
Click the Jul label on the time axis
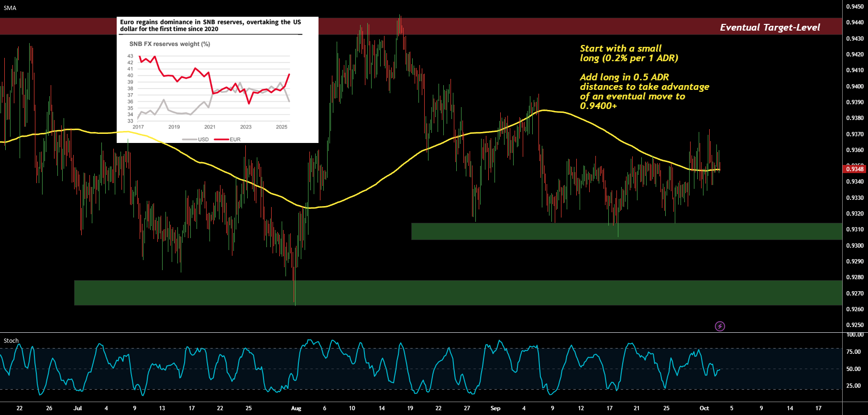(77, 408)
